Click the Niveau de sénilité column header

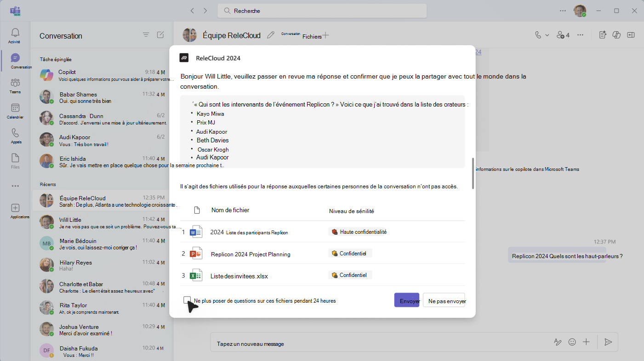(x=352, y=211)
